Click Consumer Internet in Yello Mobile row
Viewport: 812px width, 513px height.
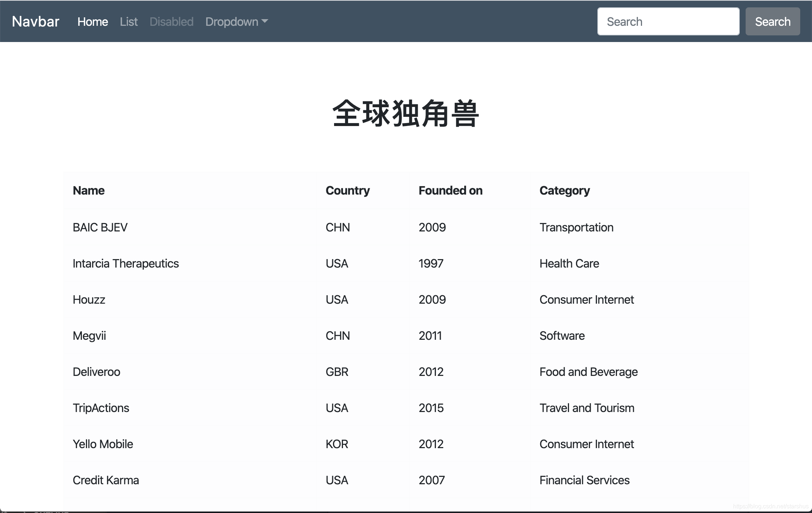pyautogui.click(x=587, y=444)
